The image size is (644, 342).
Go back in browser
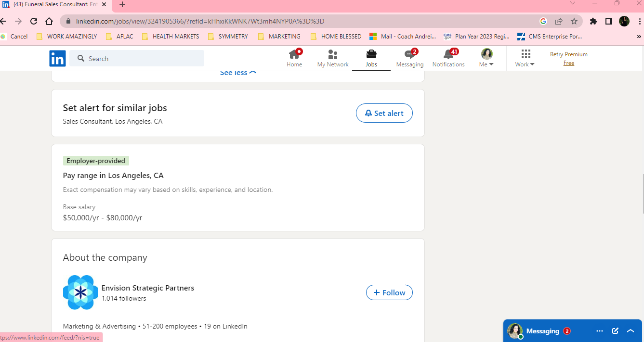pos(3,21)
